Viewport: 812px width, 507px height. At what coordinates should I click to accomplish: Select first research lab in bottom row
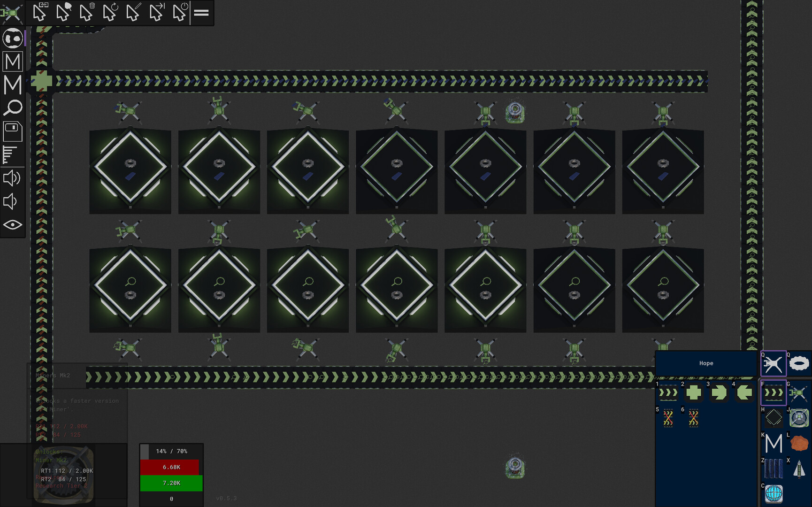130,289
